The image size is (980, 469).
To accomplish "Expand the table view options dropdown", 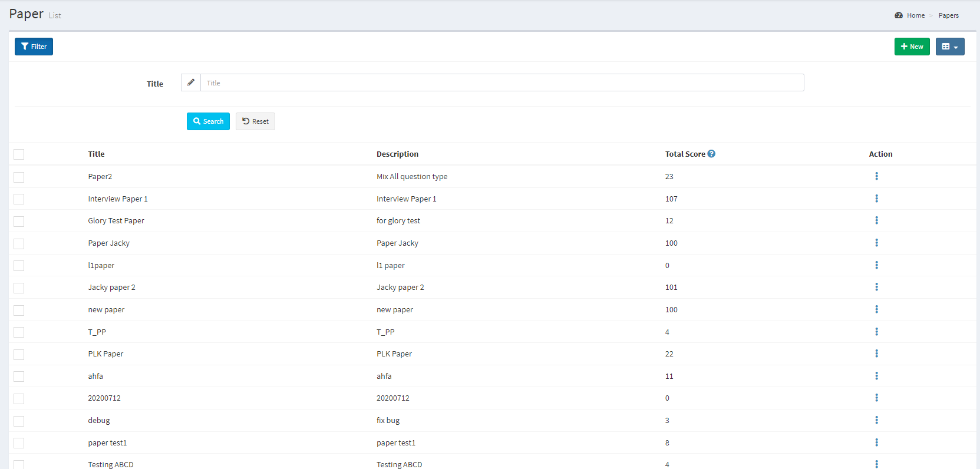I will [949, 47].
